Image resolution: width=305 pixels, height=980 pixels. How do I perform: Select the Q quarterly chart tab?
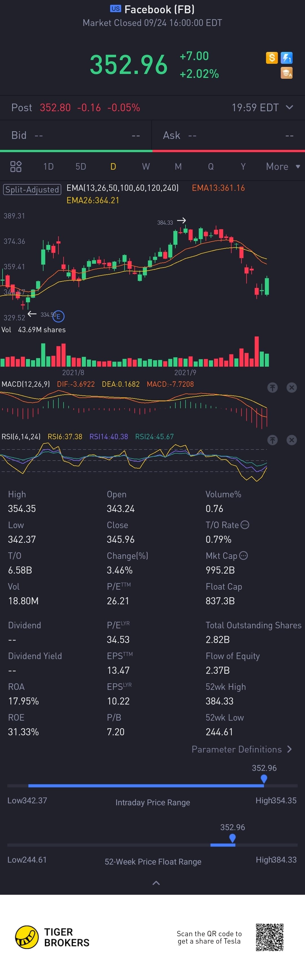point(211,167)
